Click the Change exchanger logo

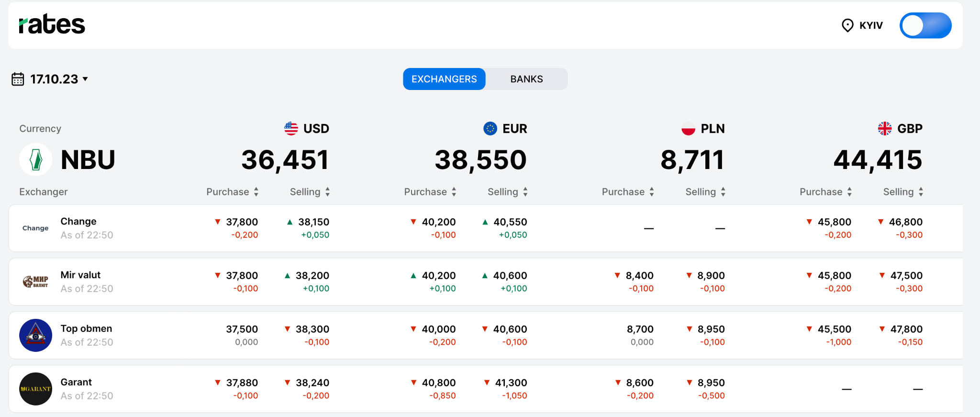[x=36, y=228]
